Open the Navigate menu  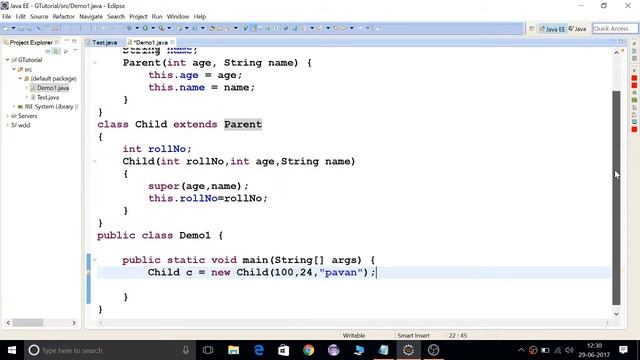(91, 16)
